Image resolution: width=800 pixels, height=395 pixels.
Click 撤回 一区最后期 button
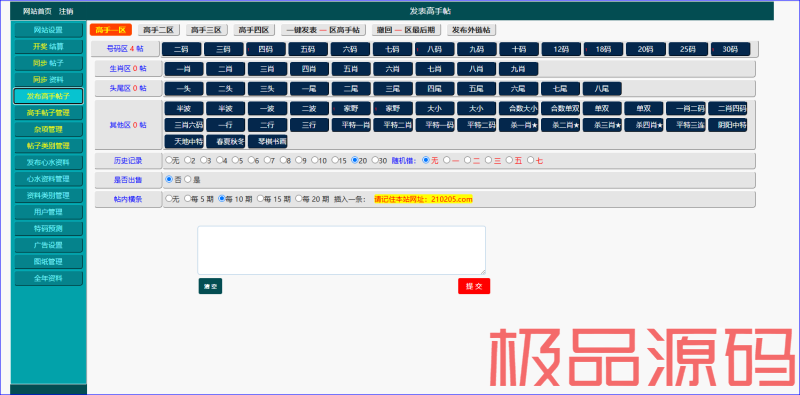(x=406, y=30)
